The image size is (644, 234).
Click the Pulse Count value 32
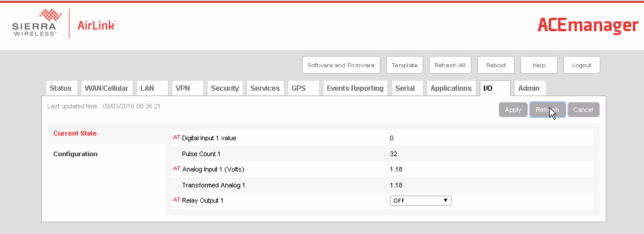coord(393,154)
